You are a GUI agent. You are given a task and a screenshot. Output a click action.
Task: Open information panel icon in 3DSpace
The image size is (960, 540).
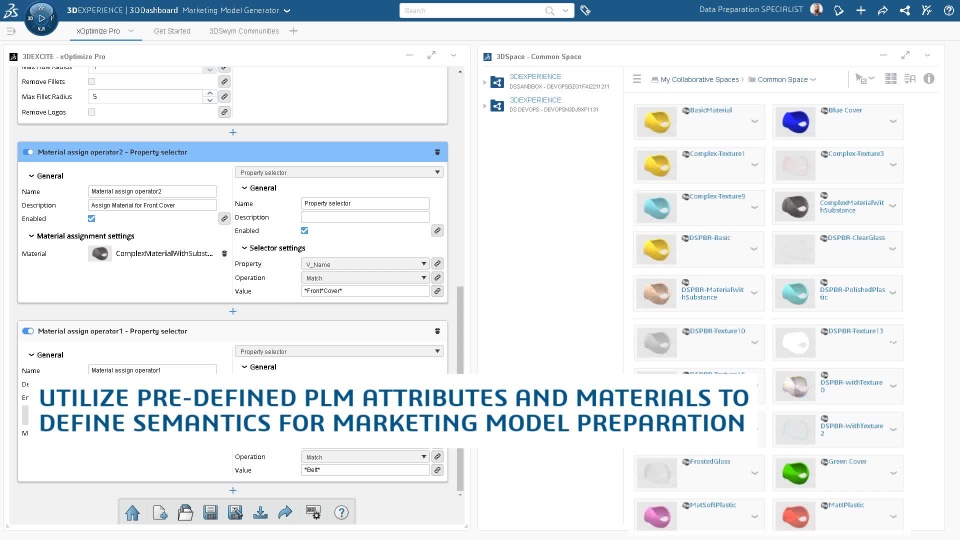tap(929, 78)
